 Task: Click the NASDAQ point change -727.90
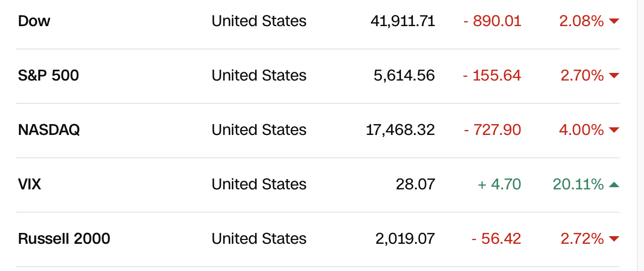tap(492, 130)
